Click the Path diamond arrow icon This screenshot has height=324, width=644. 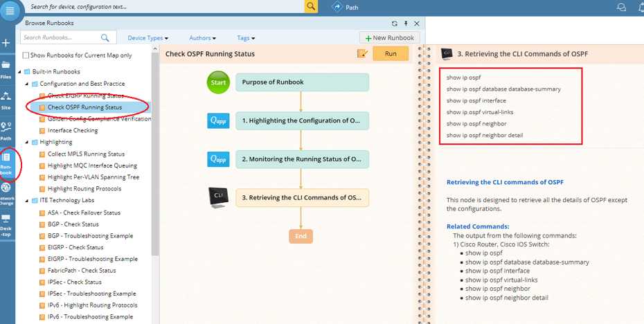(x=337, y=7)
